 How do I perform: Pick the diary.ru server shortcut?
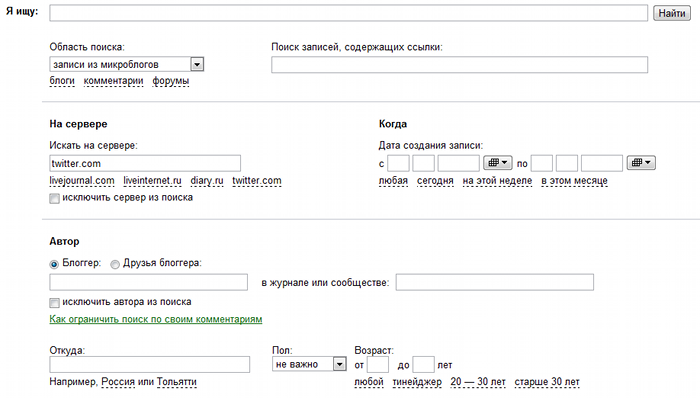(x=207, y=181)
